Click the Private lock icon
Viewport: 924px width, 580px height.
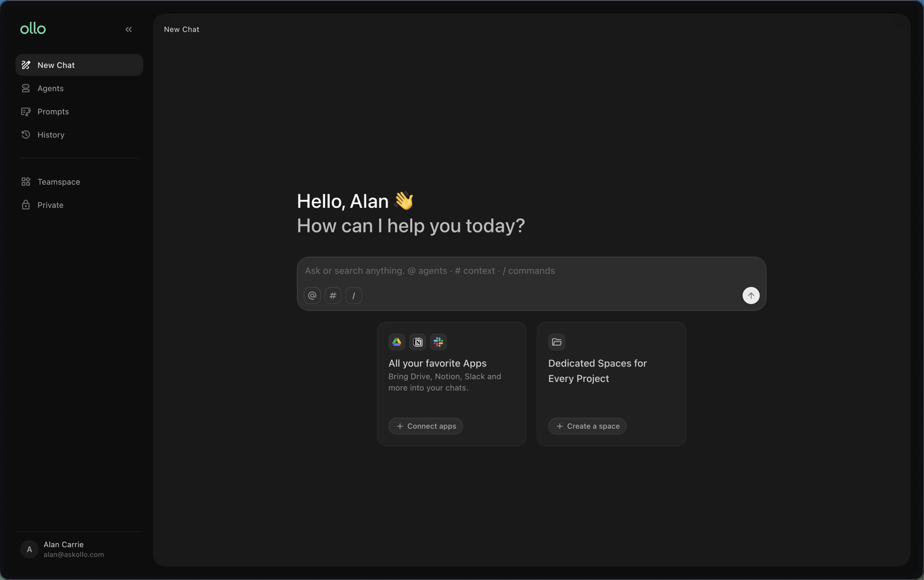pos(26,205)
